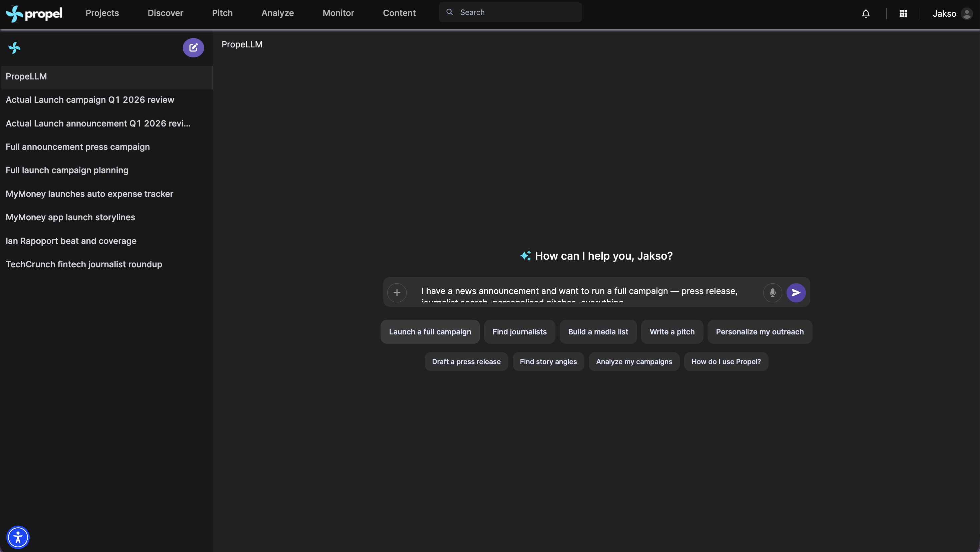Open the accessibility widget icon
Screen dimensions: 980x552
click(18, 537)
